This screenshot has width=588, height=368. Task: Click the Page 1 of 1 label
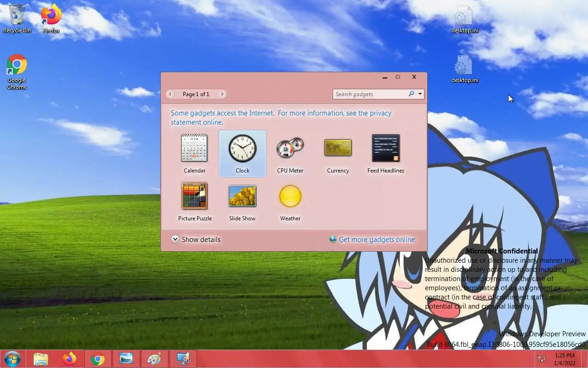click(x=196, y=94)
